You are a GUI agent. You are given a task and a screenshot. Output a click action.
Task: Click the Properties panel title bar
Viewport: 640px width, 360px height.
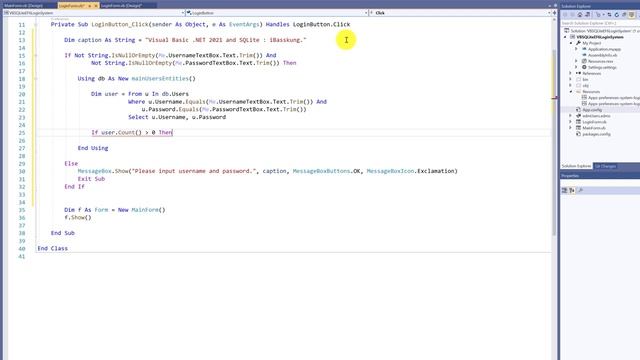tap(600, 176)
